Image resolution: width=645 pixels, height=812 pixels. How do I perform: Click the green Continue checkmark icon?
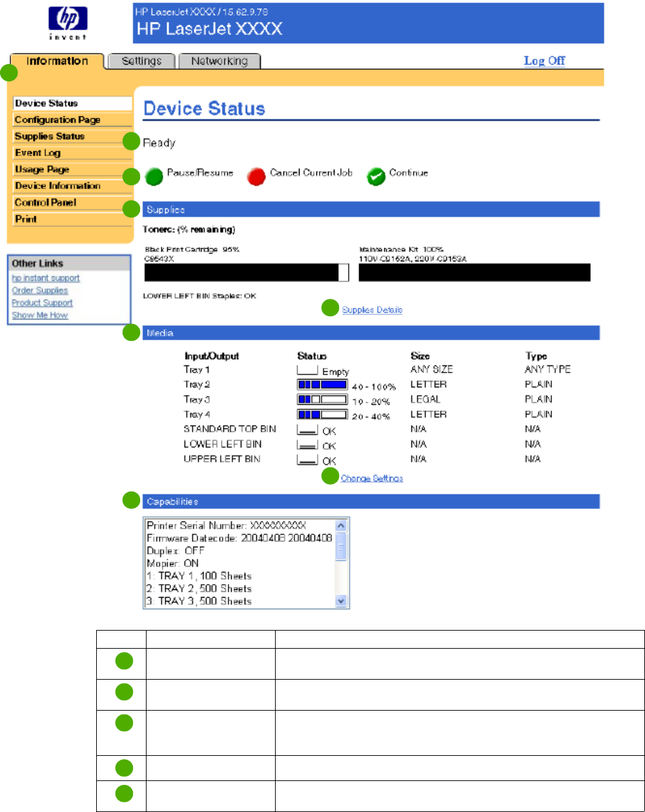pyautogui.click(x=376, y=177)
